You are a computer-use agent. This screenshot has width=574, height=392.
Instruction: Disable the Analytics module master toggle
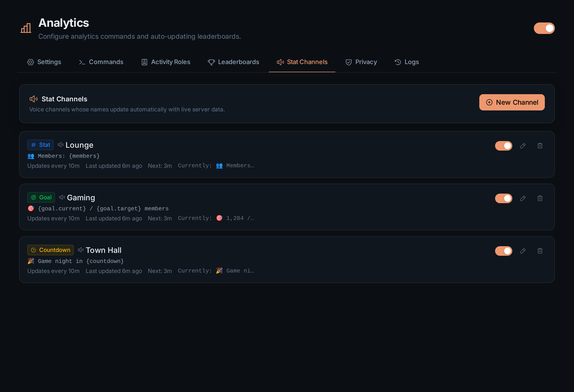[544, 28]
